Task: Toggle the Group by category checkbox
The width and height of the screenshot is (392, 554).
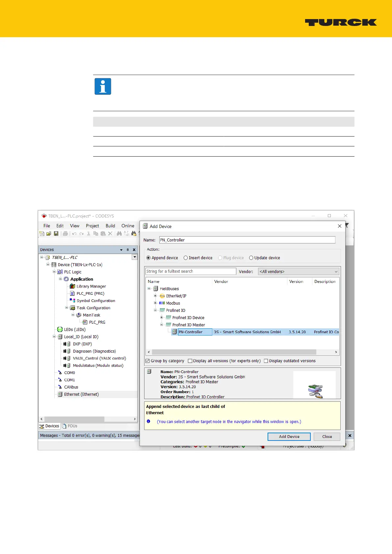Action: [148, 361]
